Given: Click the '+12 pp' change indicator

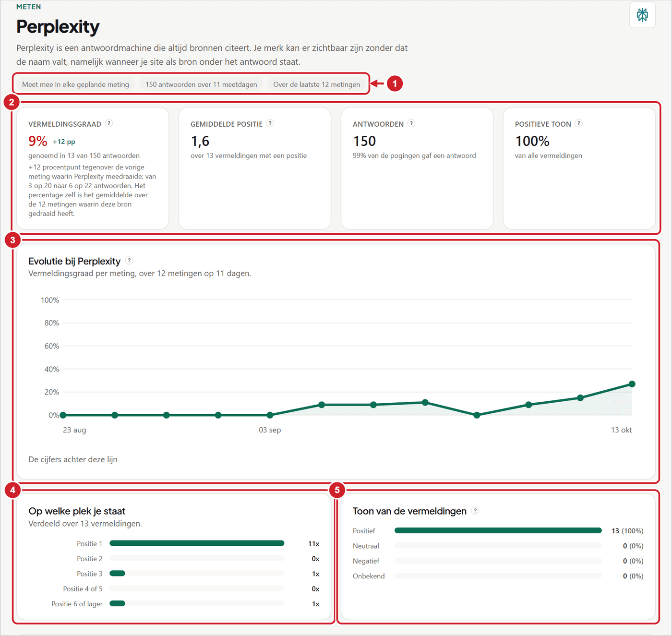Looking at the screenshot, I should point(64,142).
